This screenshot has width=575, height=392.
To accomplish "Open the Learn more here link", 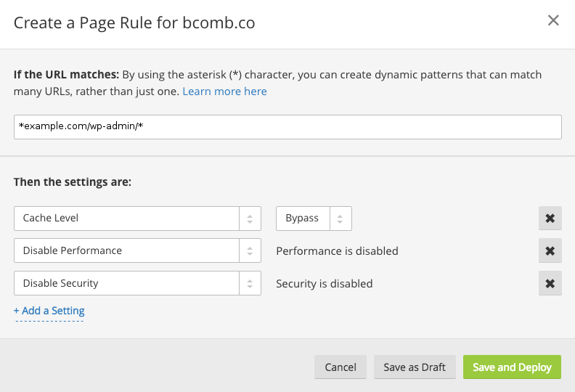I will pos(224,91).
